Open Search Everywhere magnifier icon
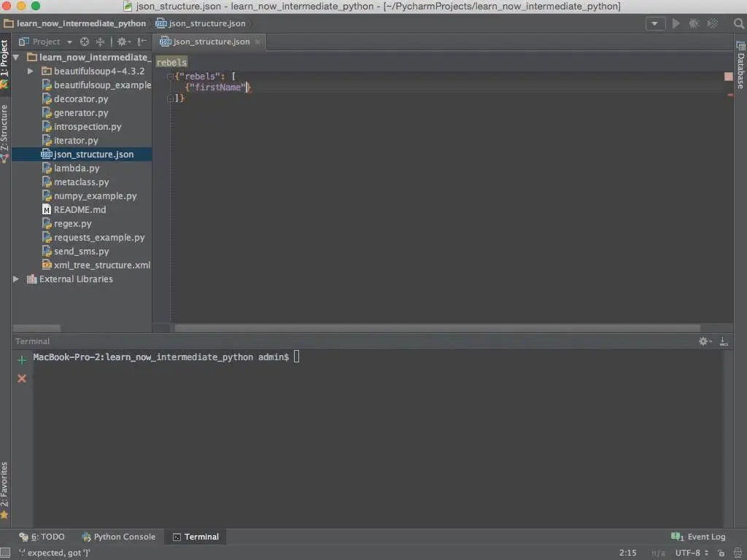 coord(738,23)
